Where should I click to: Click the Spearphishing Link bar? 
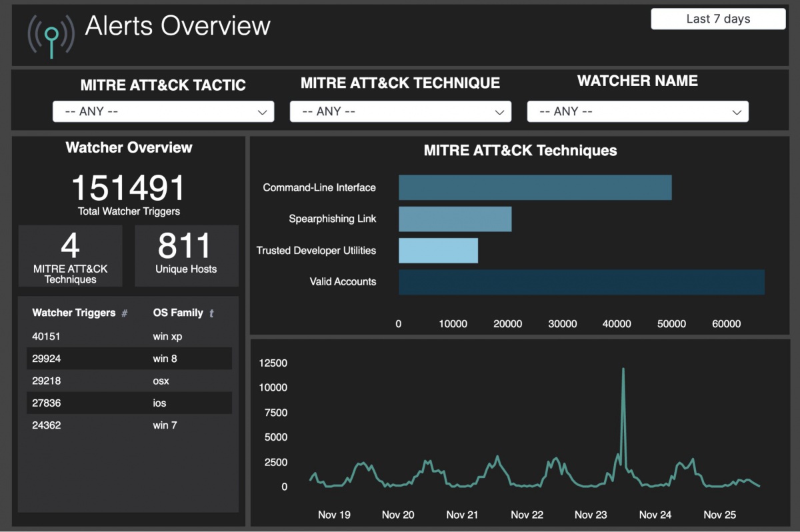pyautogui.click(x=455, y=219)
